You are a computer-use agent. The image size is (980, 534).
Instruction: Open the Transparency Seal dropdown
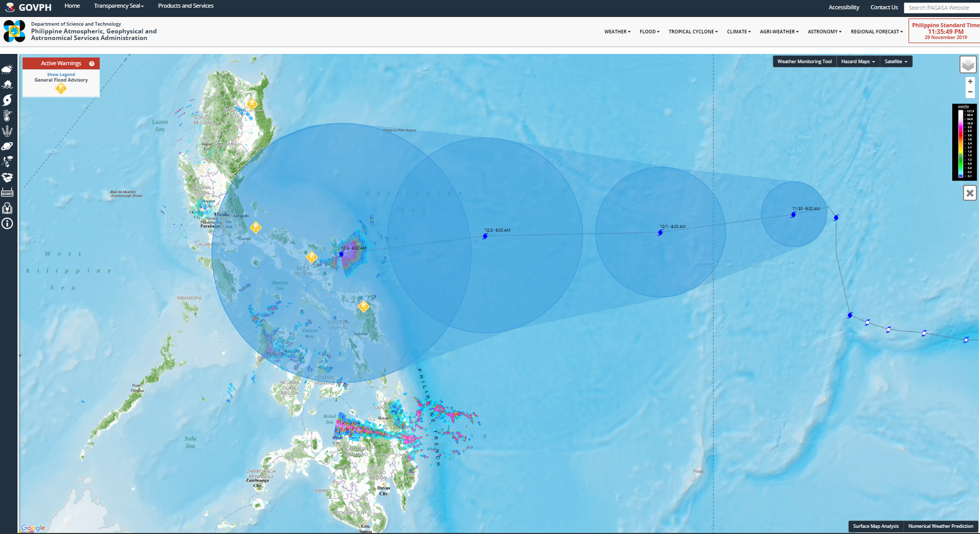[x=119, y=6]
